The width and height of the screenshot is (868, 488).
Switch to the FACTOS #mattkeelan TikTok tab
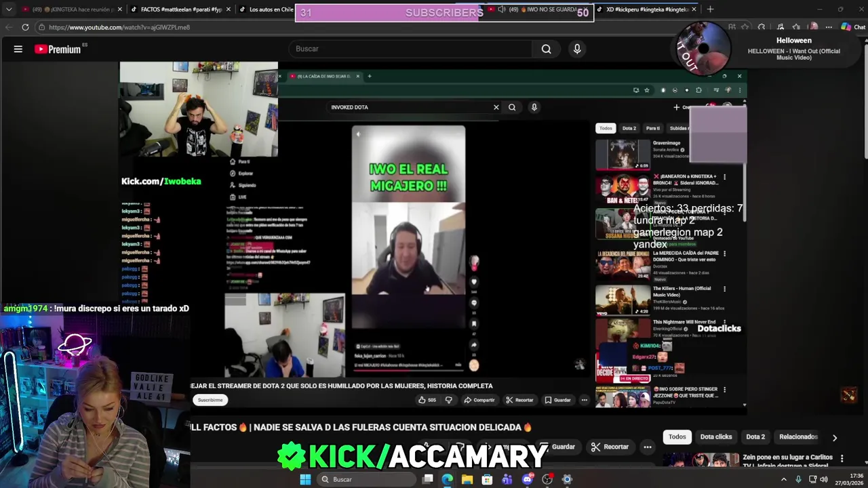[x=180, y=9]
